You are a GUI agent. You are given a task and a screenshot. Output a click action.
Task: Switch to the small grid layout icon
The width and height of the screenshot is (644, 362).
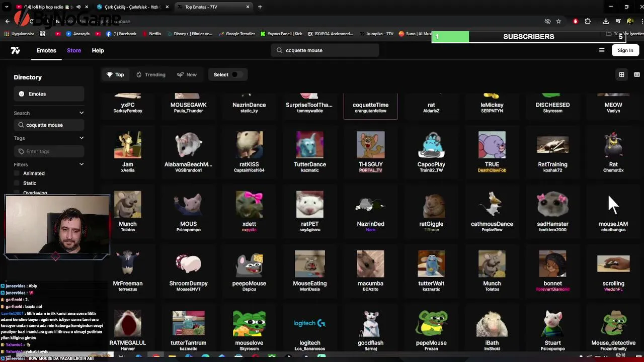click(x=637, y=74)
